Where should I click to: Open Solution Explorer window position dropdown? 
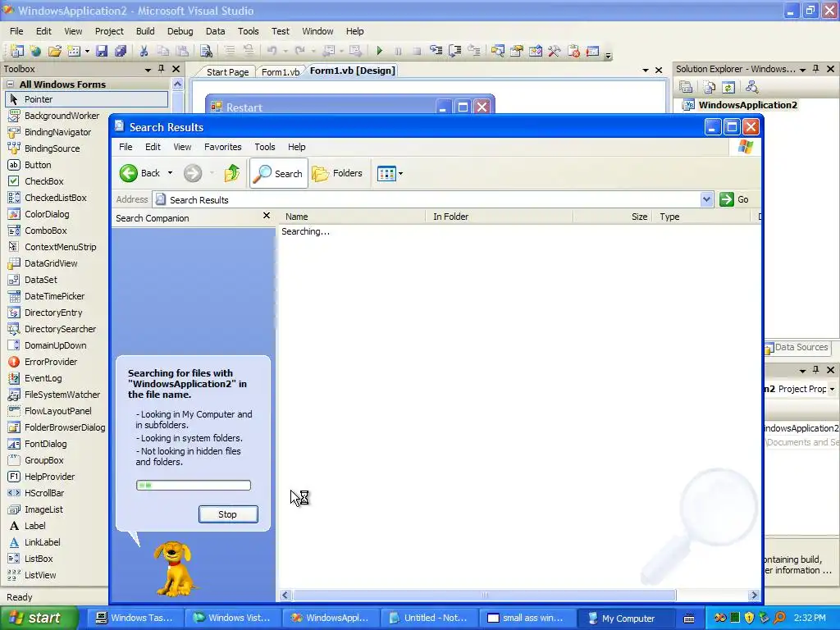(x=802, y=70)
